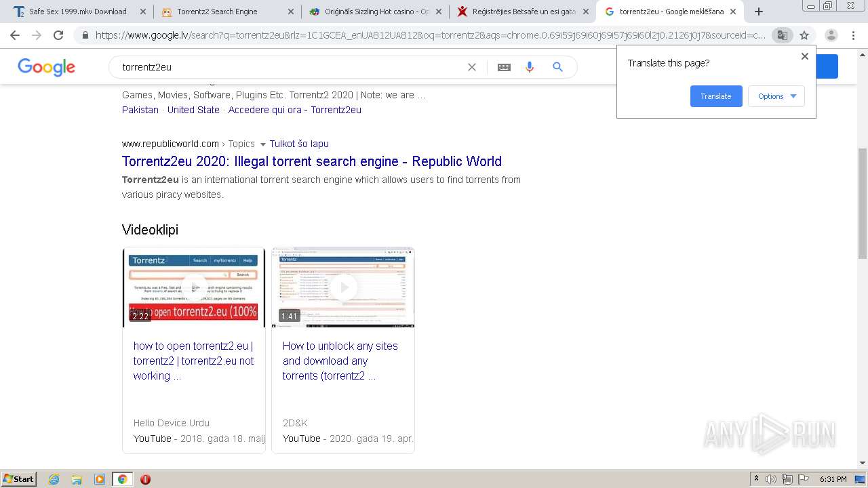Close the Sizzling Hot casino tab
The image size is (868, 488).
(x=438, y=12)
